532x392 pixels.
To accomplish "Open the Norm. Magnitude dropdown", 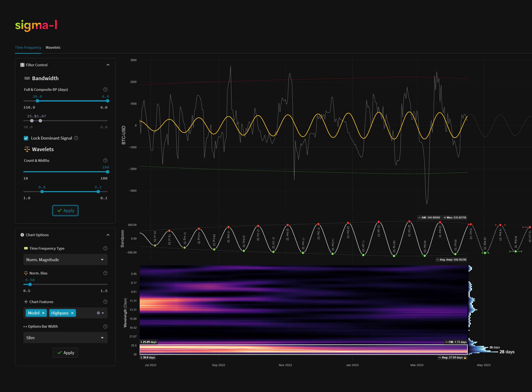I will (65, 260).
